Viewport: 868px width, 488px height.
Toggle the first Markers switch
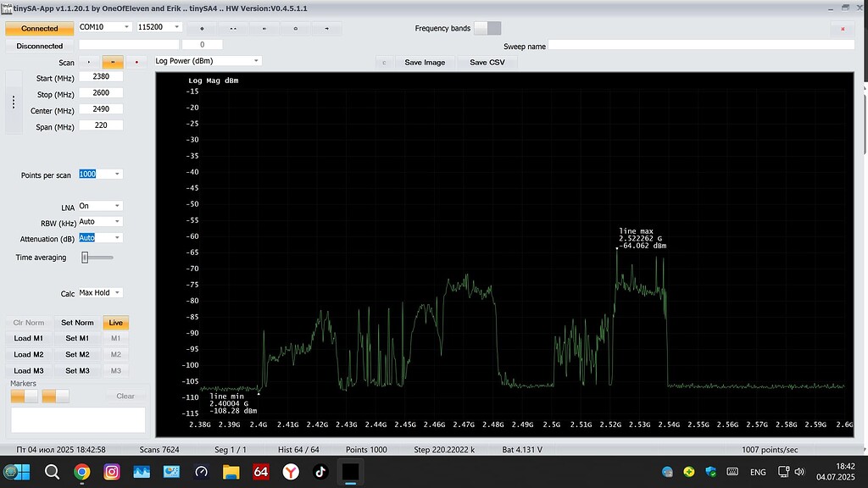pyautogui.click(x=25, y=396)
